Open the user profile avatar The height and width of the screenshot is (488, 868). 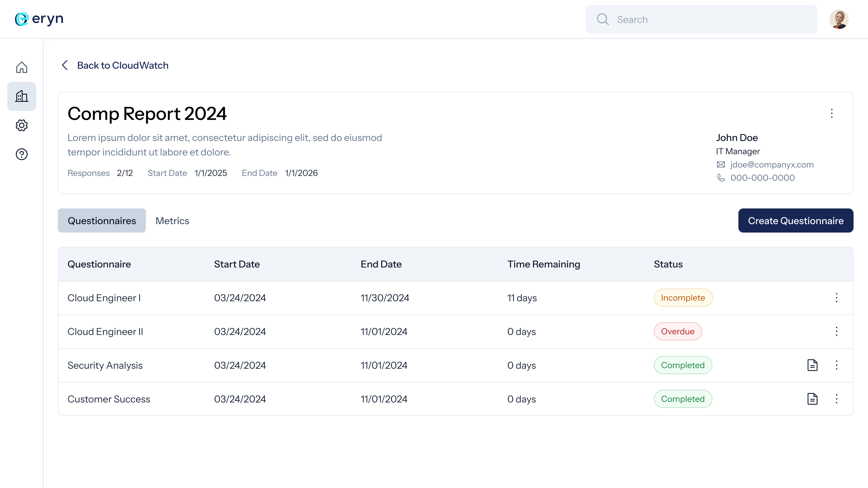839,19
